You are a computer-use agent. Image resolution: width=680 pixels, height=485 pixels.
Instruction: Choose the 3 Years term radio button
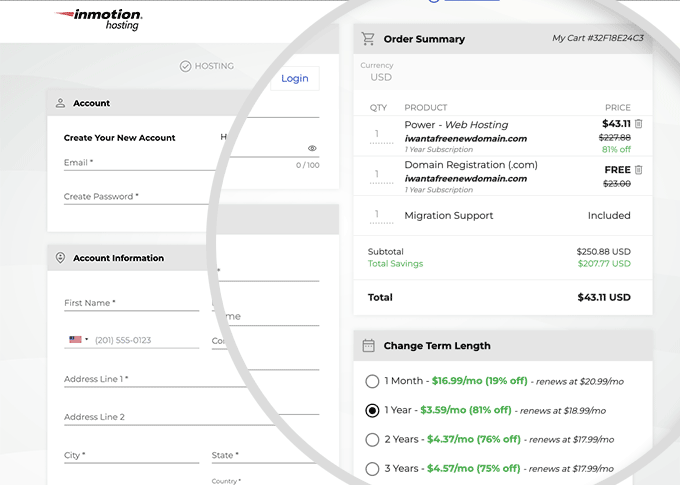coord(373,468)
